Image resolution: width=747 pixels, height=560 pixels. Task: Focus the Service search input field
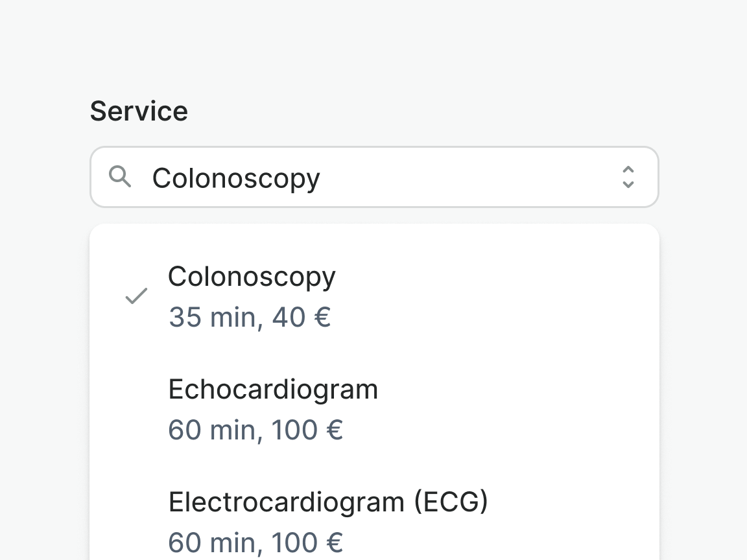click(x=454, y=177)
